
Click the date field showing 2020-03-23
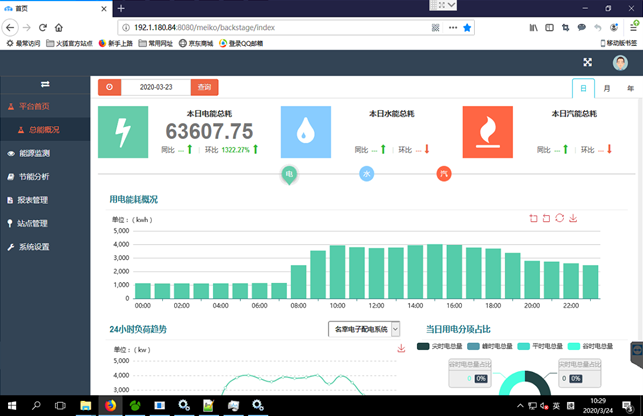[x=156, y=87]
